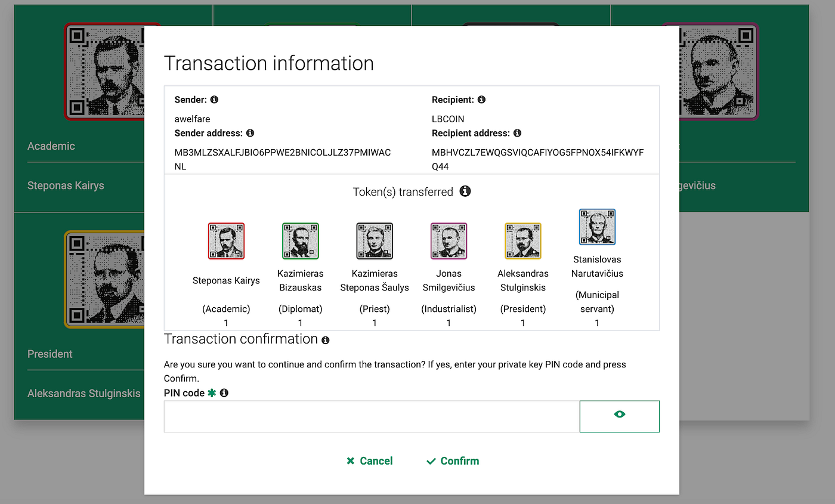Click the (Industrialist) token label
The width and height of the screenshot is (835, 504).
449,309
